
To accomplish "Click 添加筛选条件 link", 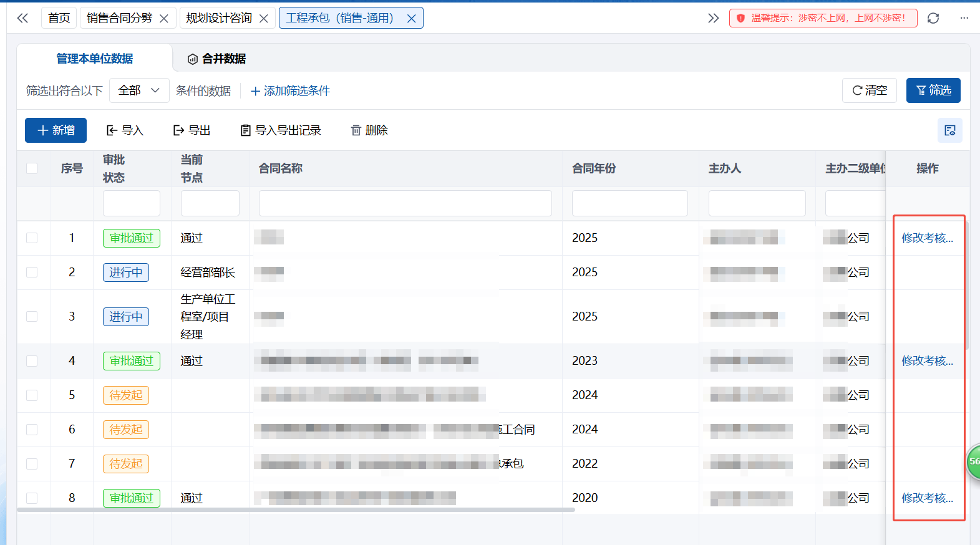I will [x=290, y=91].
